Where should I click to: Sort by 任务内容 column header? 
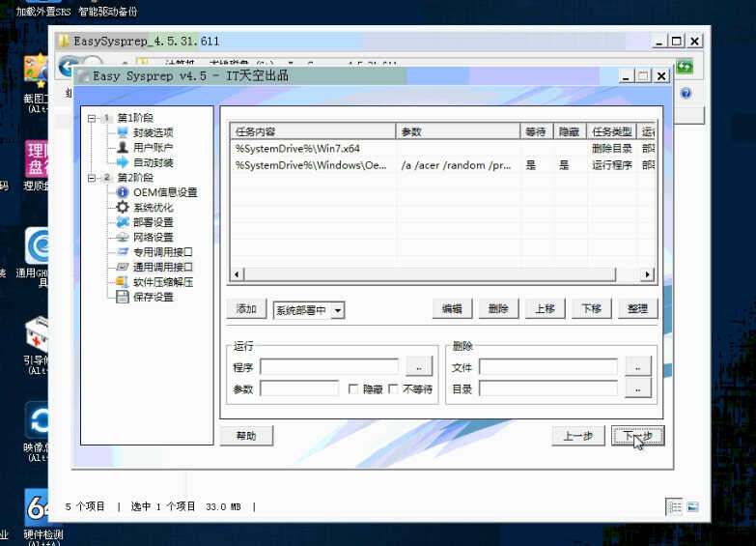(314, 131)
